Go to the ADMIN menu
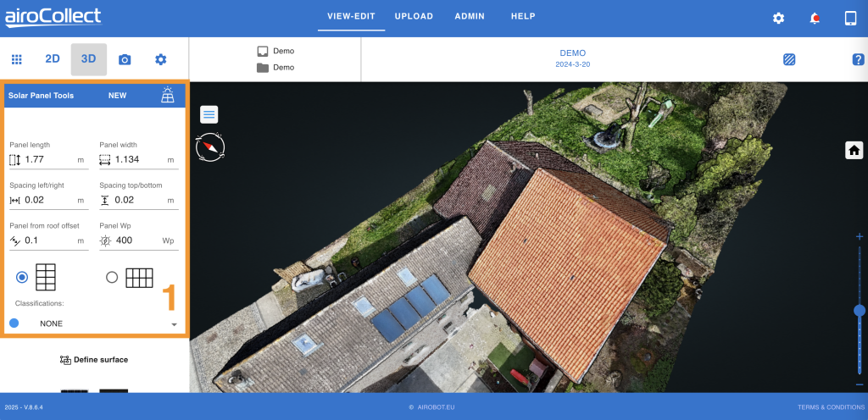This screenshot has width=868, height=420. click(470, 16)
